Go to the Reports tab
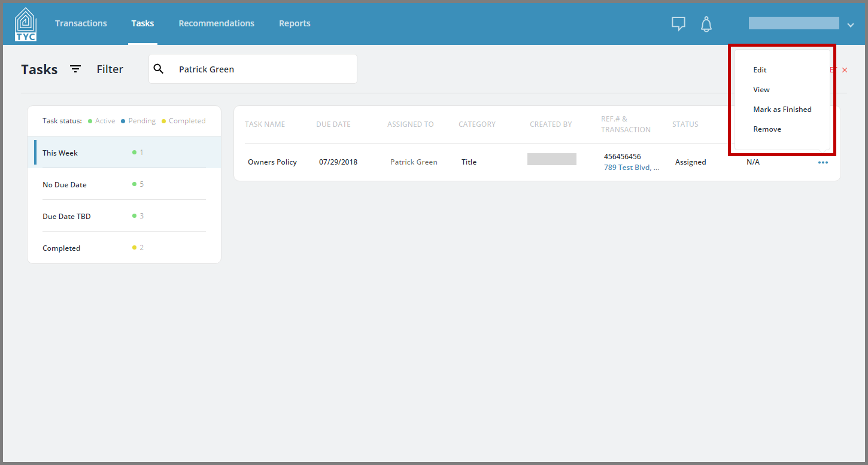Screen dimensions: 868x465 coord(295,23)
